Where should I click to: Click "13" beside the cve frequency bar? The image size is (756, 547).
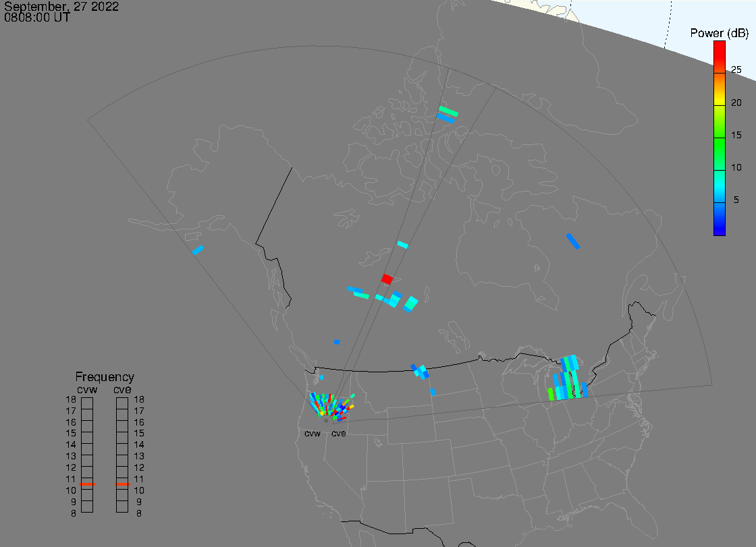(139, 457)
